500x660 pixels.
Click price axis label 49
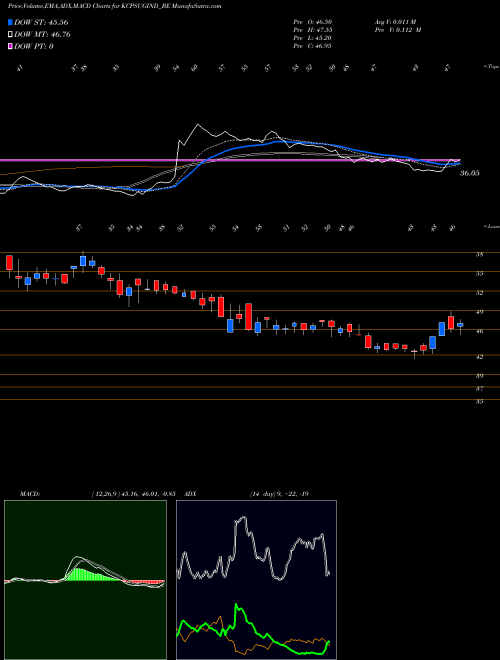click(x=479, y=312)
